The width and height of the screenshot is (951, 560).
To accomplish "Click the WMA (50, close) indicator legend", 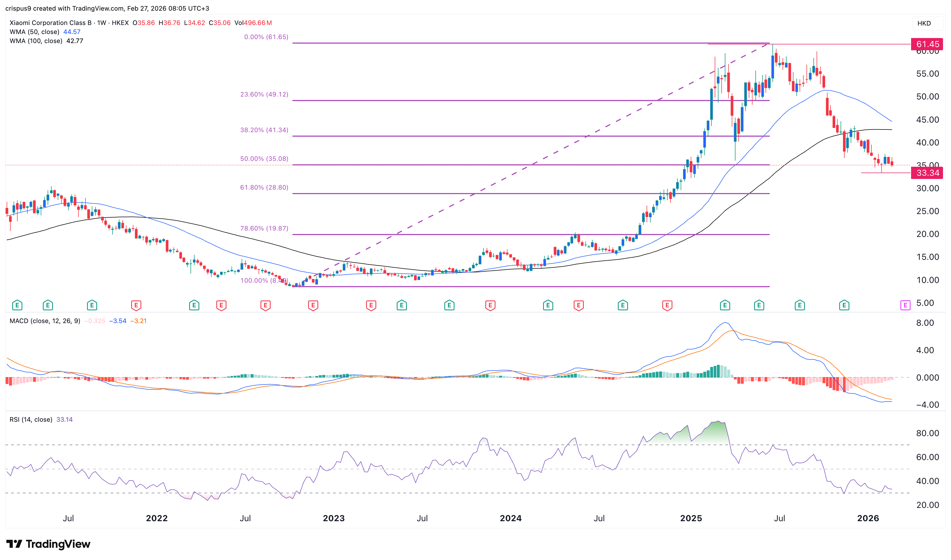I will (35, 32).
